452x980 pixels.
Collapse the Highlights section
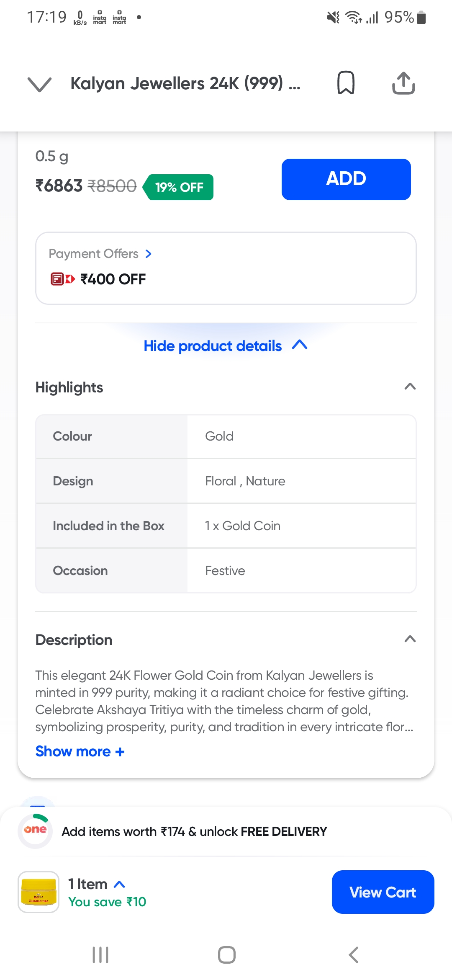pyautogui.click(x=410, y=387)
